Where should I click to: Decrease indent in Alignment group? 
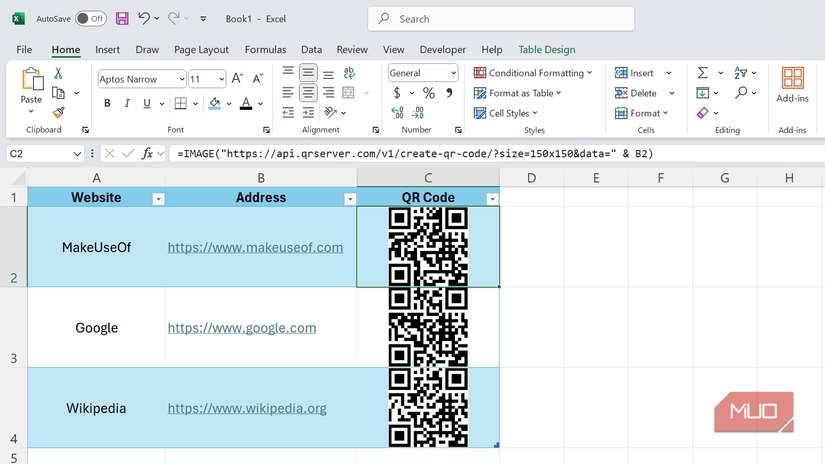tap(288, 113)
